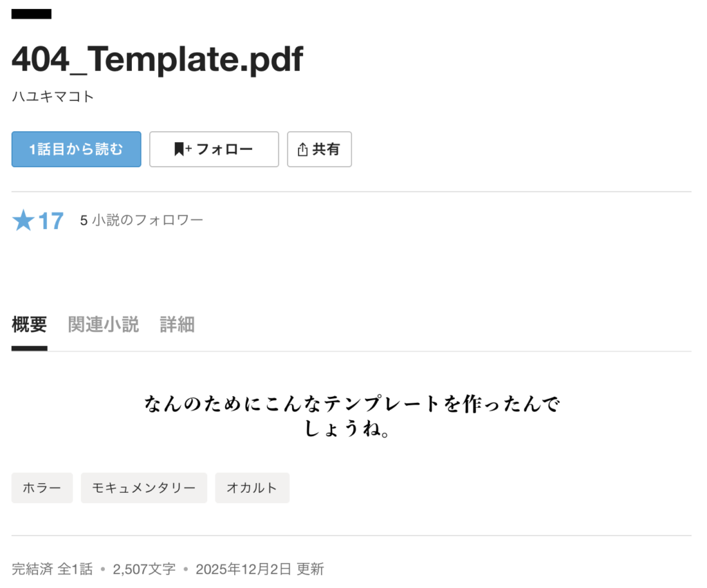Click the 404_Template.pdf title

157,61
